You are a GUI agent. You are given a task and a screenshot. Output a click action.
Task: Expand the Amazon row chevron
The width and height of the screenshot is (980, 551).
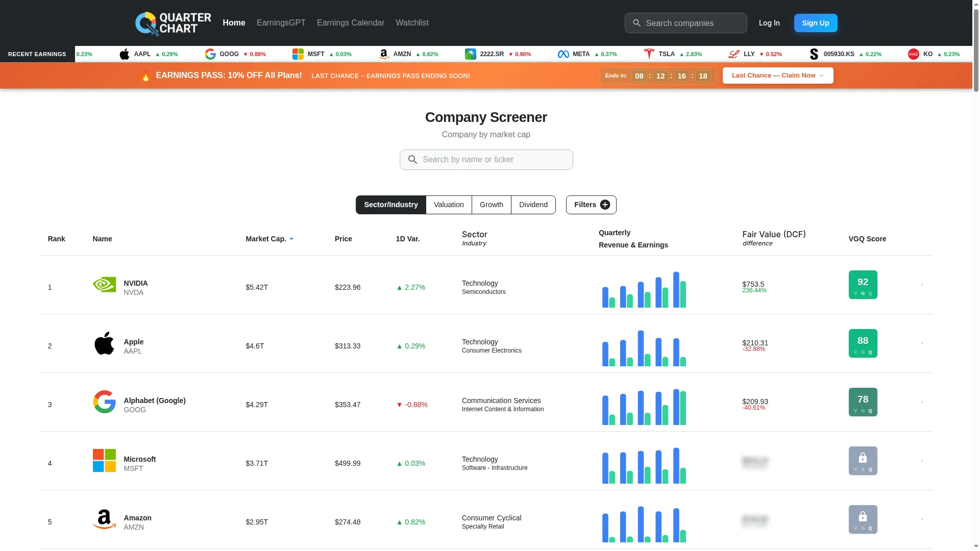coord(922,519)
